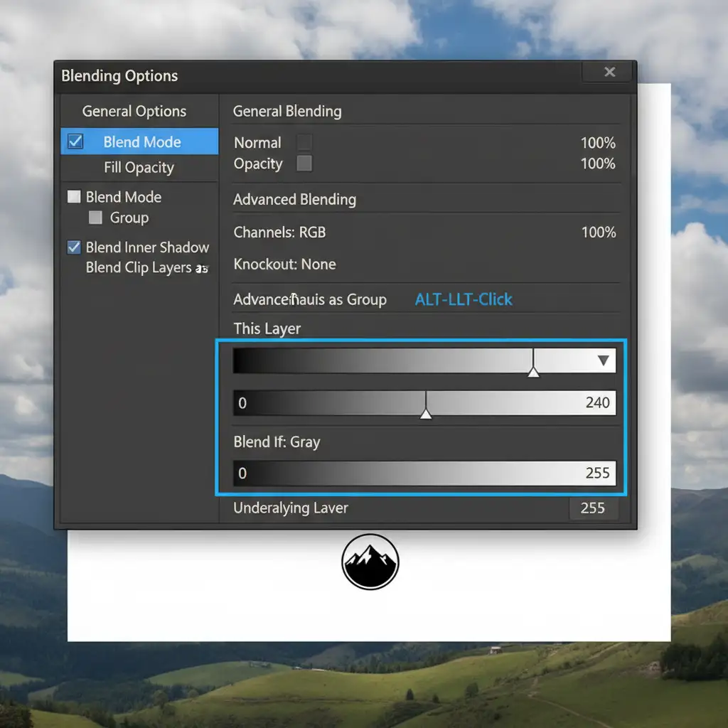Click the white handle on top gradient slider
728x728 pixels.
coord(533,370)
